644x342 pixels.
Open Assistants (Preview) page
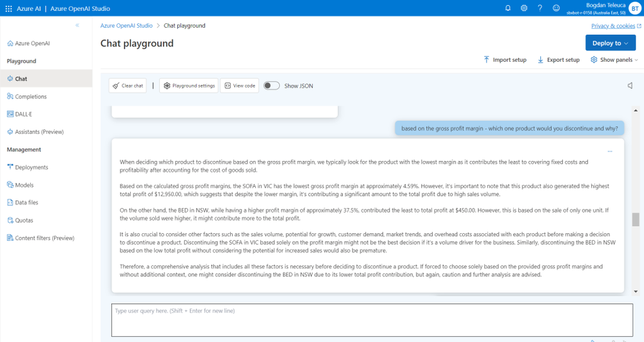[x=35, y=132]
